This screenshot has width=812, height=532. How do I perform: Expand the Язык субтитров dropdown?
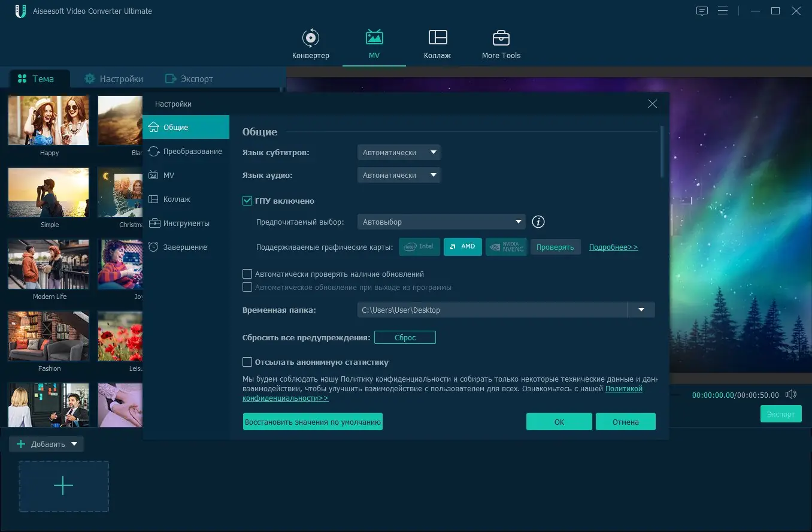tap(399, 152)
